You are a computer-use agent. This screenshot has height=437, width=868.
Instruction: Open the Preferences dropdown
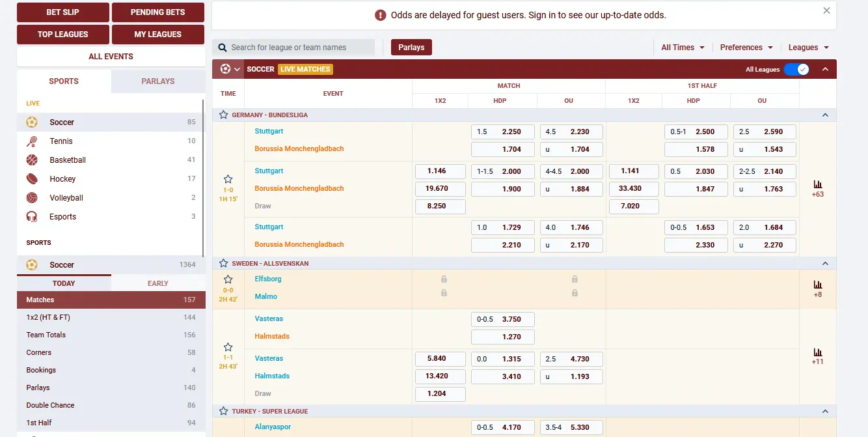click(x=746, y=48)
